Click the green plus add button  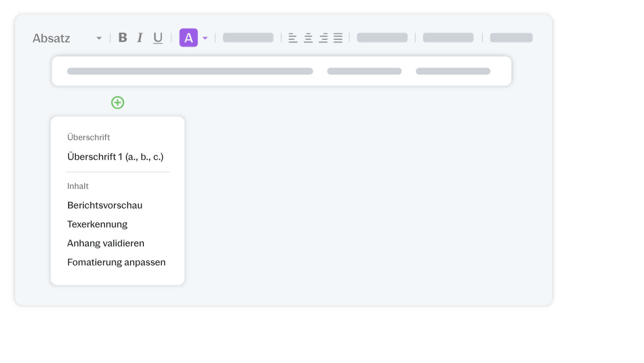tap(118, 102)
